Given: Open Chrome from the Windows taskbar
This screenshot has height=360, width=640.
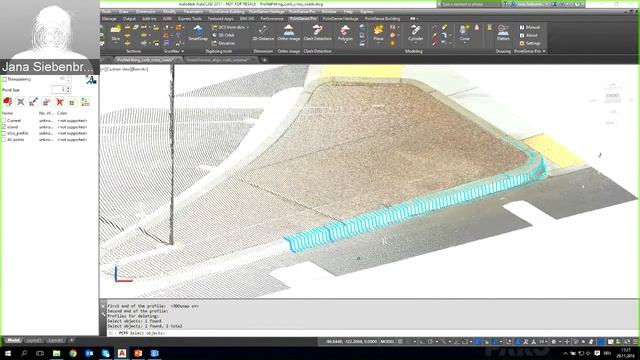Looking at the screenshot, I should pyautogui.click(x=73, y=353).
